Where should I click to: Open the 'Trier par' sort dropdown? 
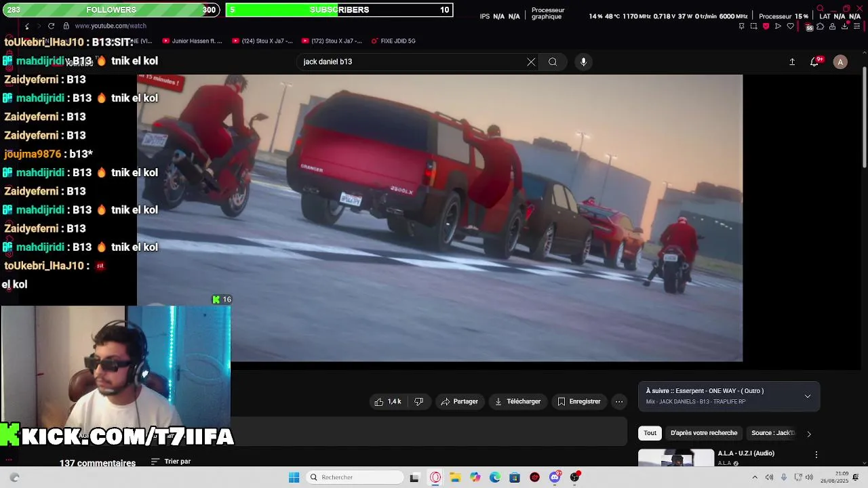pyautogui.click(x=171, y=462)
